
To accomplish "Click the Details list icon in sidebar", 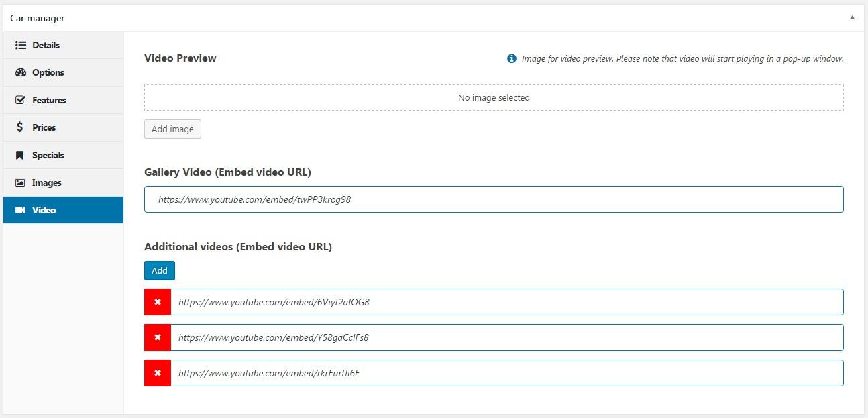I will pyautogui.click(x=20, y=45).
